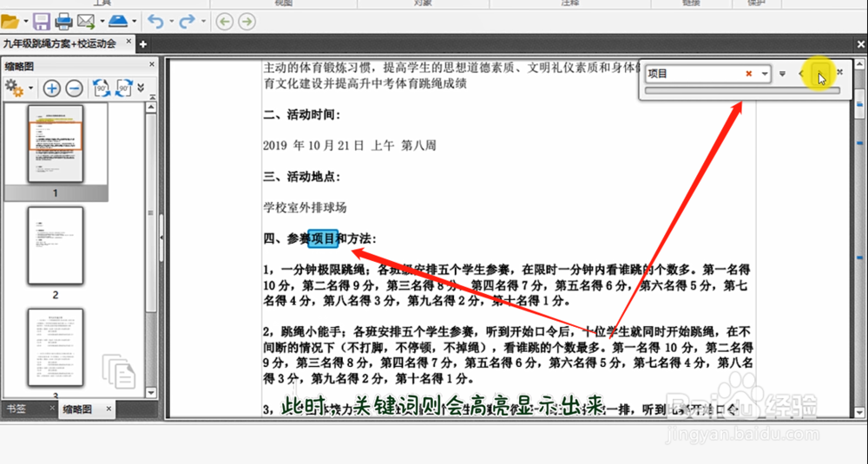Click the thumbnail panel scroll down arrow
Viewport: 868px width, 464px height.
pyautogui.click(x=151, y=393)
